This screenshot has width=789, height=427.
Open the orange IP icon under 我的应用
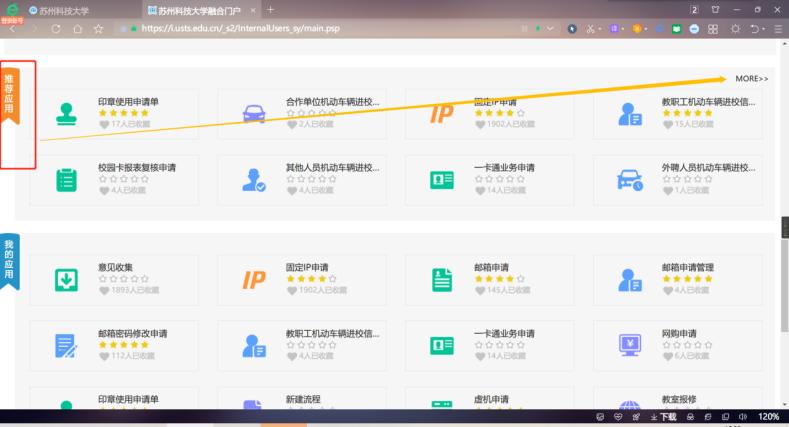[254, 280]
